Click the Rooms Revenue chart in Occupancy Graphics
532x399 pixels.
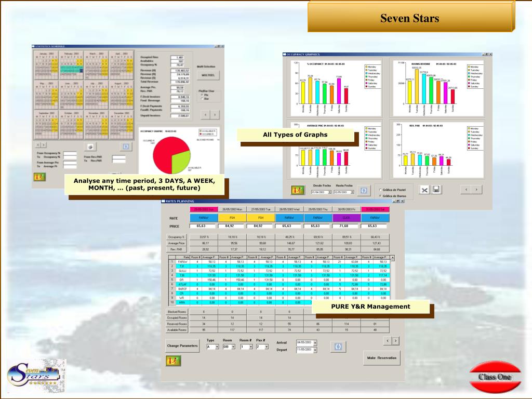(438, 88)
